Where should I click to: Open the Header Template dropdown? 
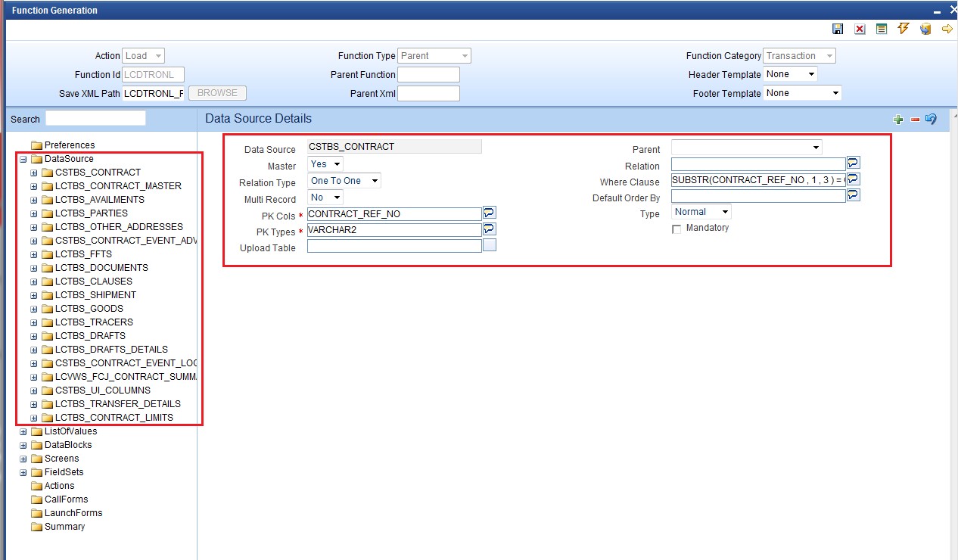tap(791, 74)
